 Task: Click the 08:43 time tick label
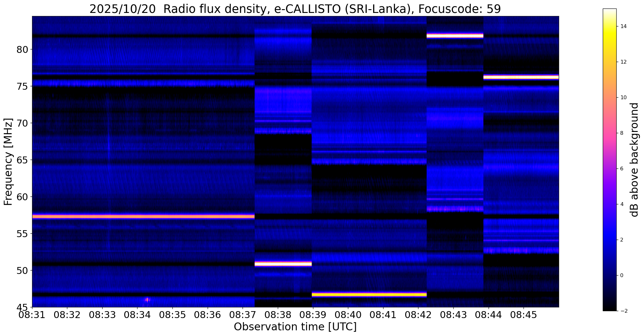click(453, 315)
